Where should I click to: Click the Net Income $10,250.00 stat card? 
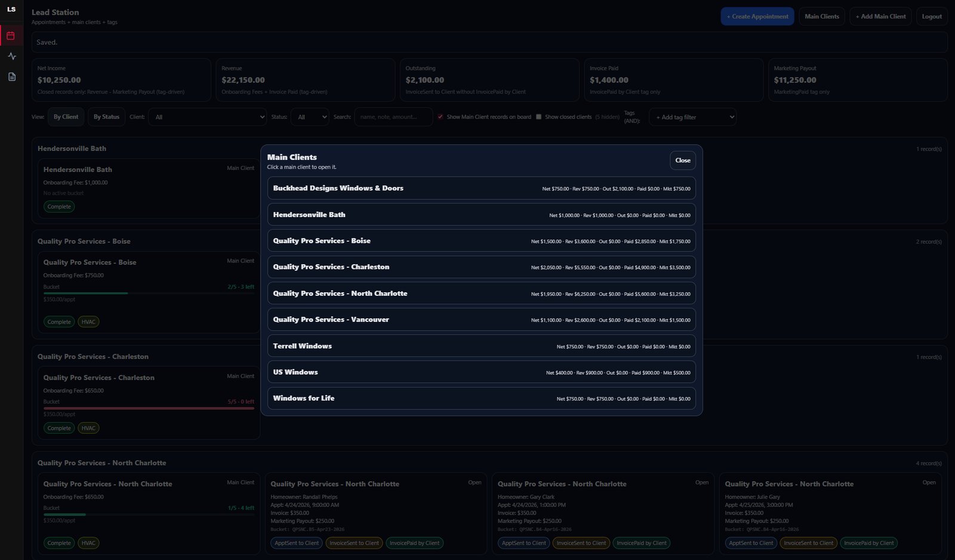(121, 80)
